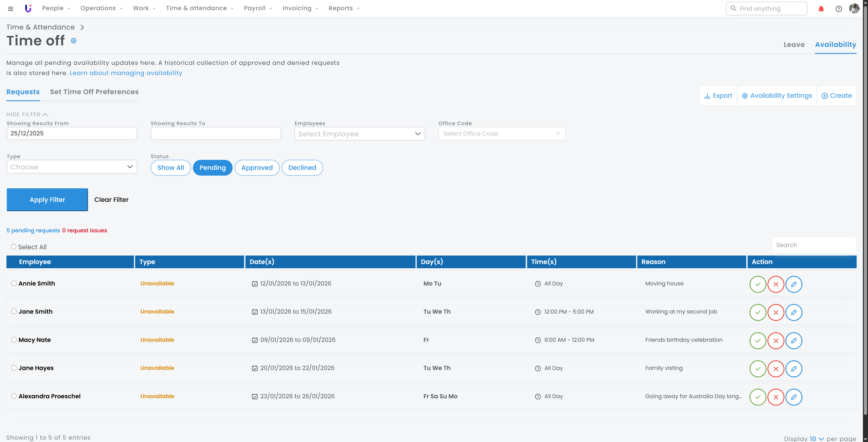
Task: Click the Apply Filter button
Action: [47, 199]
